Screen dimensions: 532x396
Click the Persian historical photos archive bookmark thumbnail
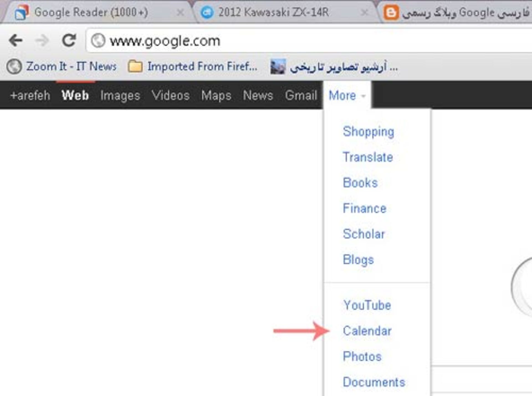278,67
